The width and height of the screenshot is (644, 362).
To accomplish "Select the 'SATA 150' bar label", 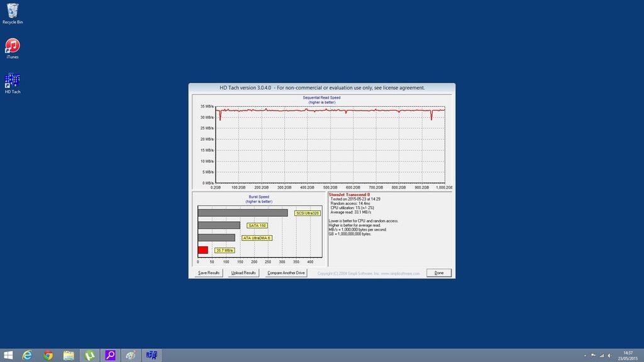I will pos(257,226).
